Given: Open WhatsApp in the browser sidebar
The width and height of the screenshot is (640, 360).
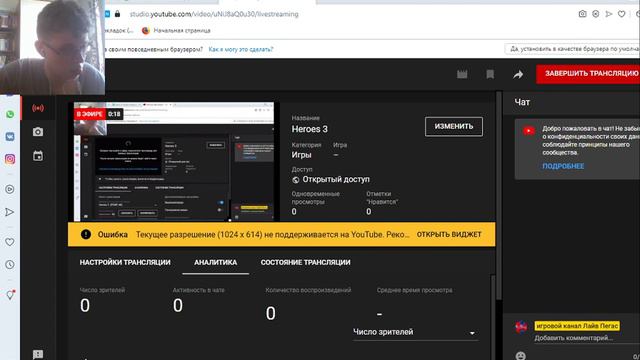Looking at the screenshot, I should (x=10, y=114).
